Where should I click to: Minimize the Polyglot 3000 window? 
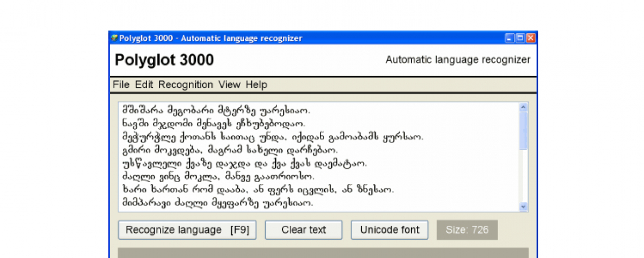point(509,38)
